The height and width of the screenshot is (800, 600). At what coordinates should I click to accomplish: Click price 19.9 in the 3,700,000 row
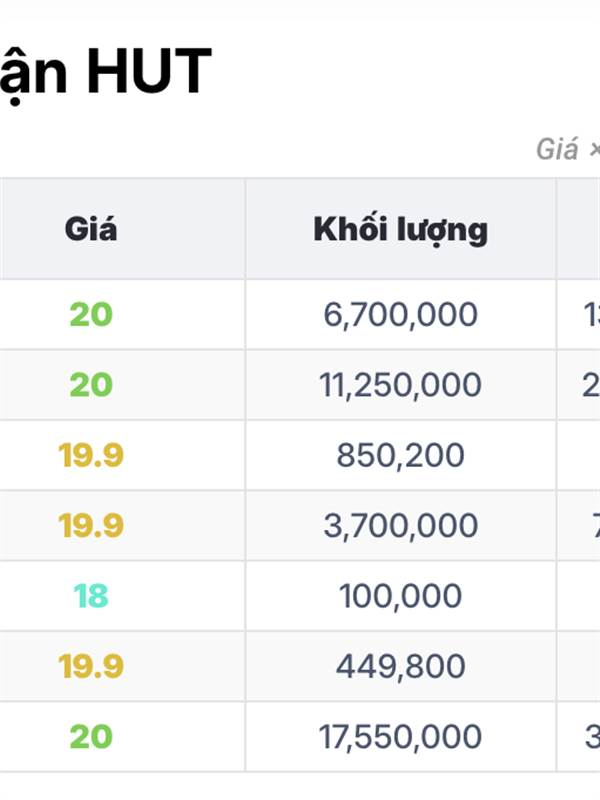pyautogui.click(x=91, y=526)
